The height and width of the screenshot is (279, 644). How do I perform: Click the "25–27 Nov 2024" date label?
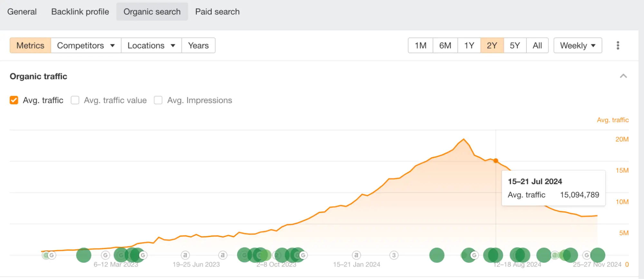(597, 265)
